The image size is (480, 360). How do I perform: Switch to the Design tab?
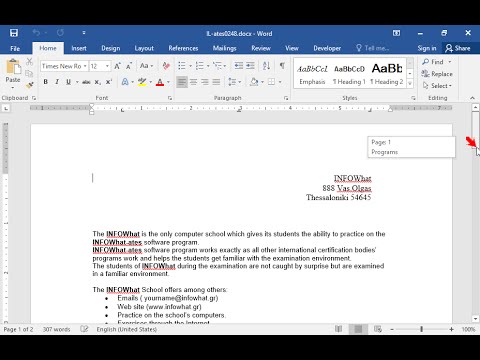[111, 48]
